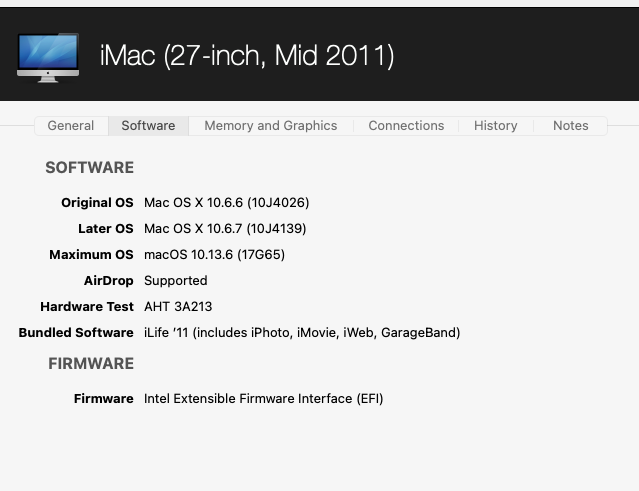
Task: Open the Memory and Graphics tab
Action: click(x=270, y=126)
